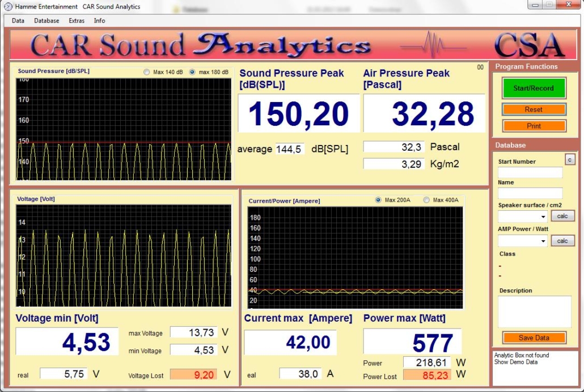Image resolution: width=584 pixels, height=392 pixels.
Task: Click the 'Analytic Box not found' status message
Action: (522, 355)
